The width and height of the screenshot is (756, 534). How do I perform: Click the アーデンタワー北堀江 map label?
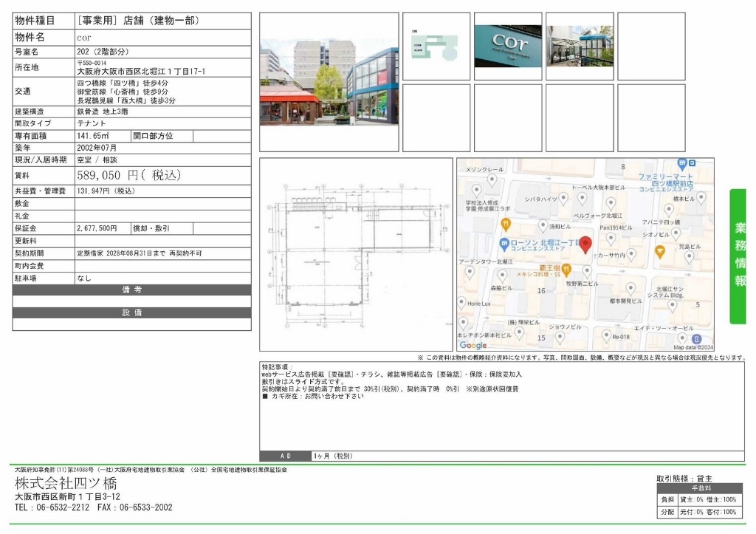pos(486,261)
